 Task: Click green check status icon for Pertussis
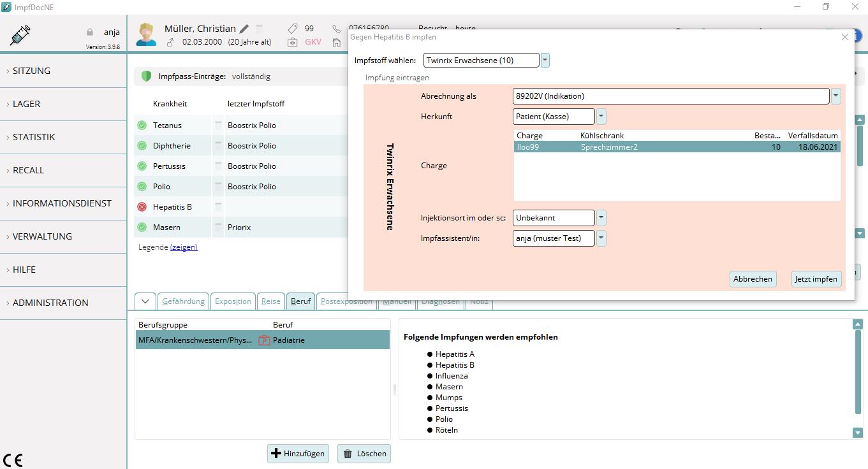(x=142, y=166)
